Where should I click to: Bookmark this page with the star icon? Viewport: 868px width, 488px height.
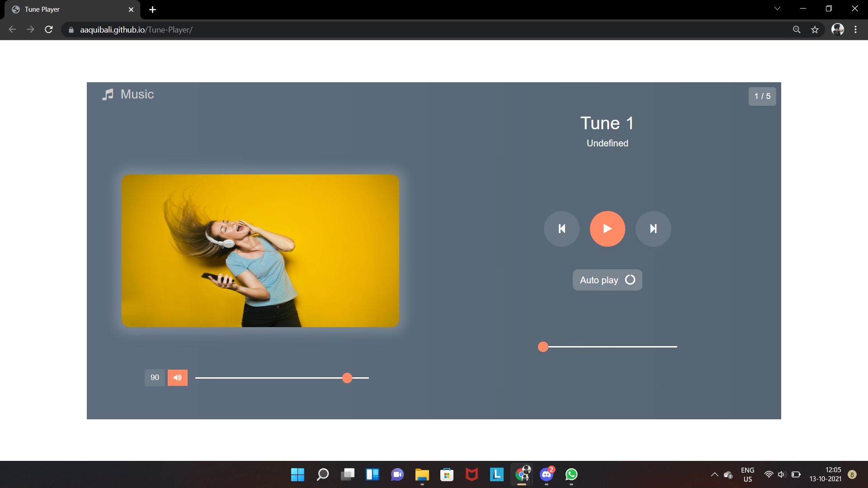click(815, 30)
